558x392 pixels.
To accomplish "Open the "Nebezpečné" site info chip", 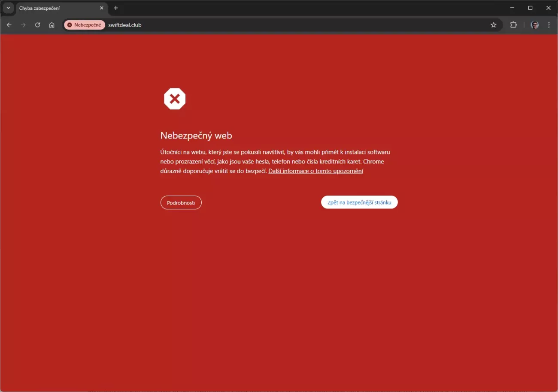I will point(85,25).
